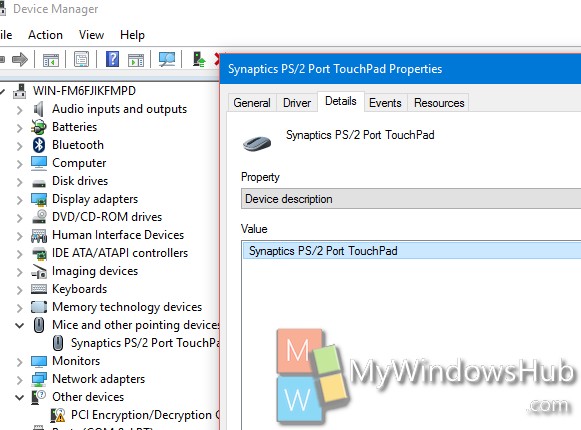581x430 pixels.
Task: Click Show/Hide console tree toolbar icon
Action: (x=51, y=59)
